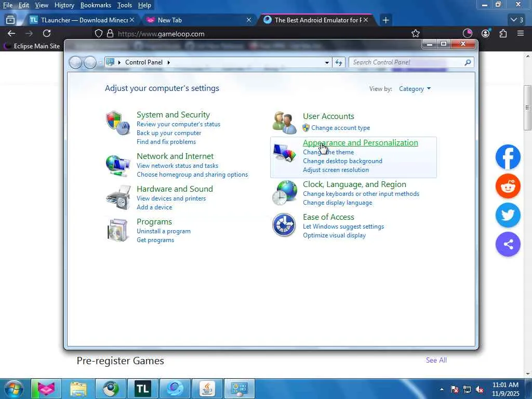The height and width of the screenshot is (399, 532).
Task: Open File Explorer folder in taskbar
Action: (x=78, y=389)
